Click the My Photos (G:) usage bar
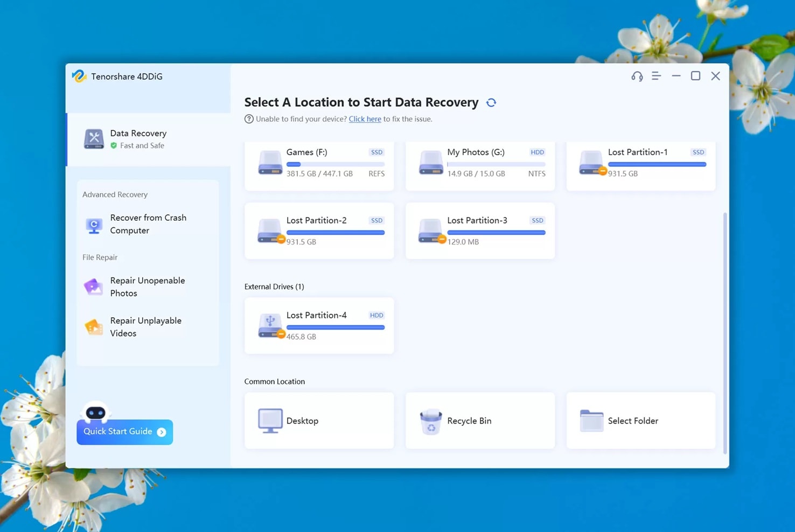 pos(496,164)
